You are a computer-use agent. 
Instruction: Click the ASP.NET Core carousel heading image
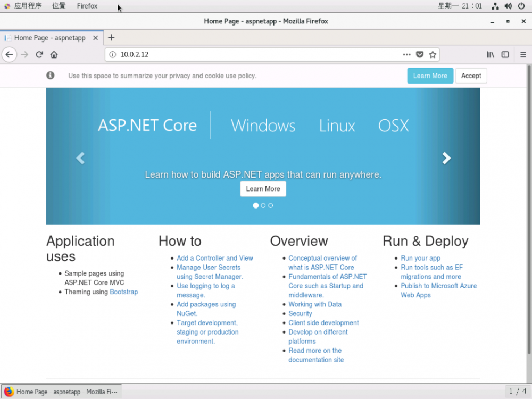point(253,126)
